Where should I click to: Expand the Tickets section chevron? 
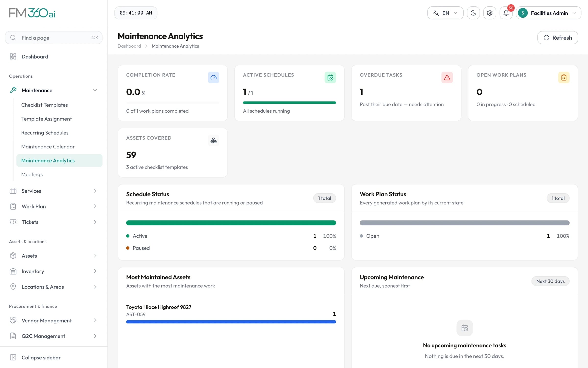95,222
